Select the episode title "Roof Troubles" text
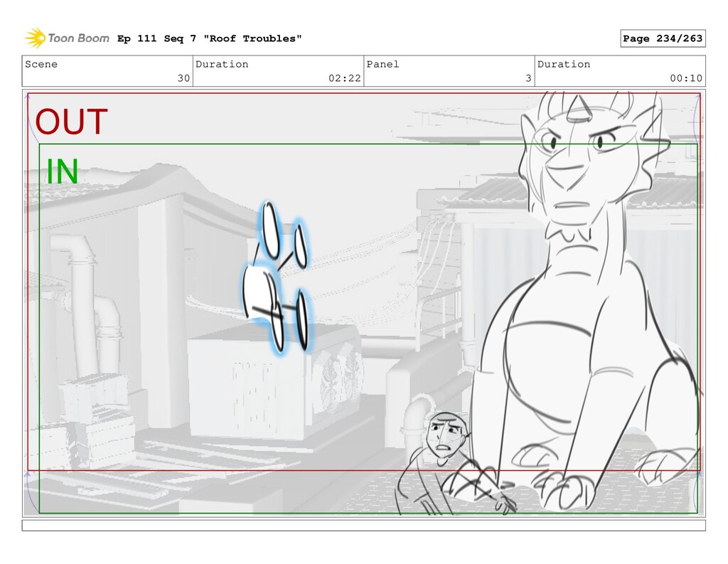This screenshot has height=564, width=728. (x=252, y=38)
